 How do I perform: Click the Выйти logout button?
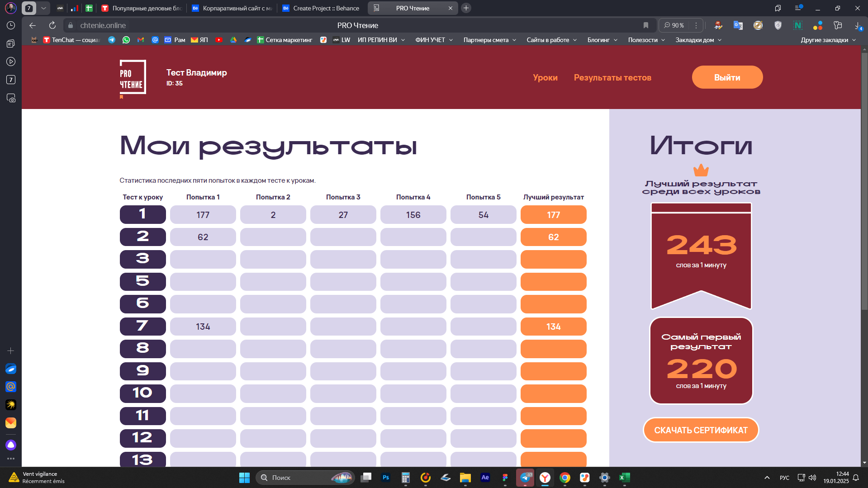point(727,77)
